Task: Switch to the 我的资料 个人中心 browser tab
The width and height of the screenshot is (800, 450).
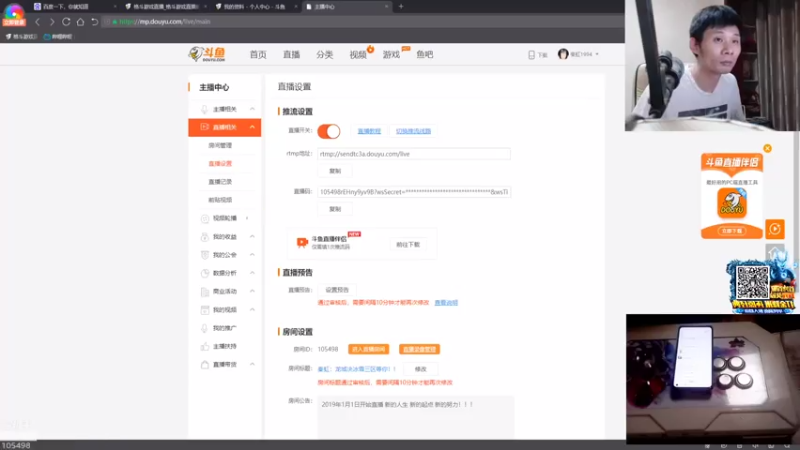Action: point(254,7)
